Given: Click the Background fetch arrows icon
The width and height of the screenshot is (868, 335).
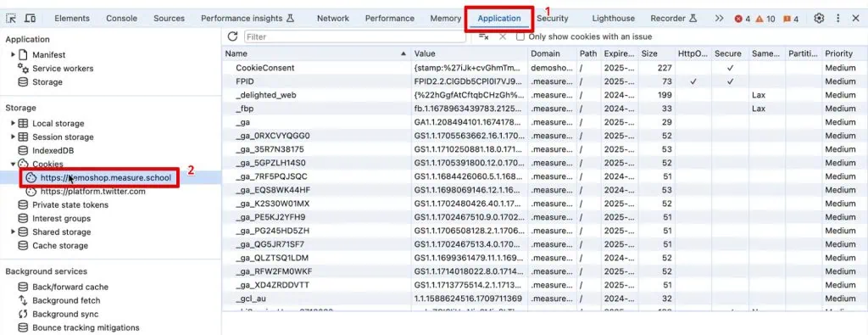Looking at the screenshot, I should [23, 300].
